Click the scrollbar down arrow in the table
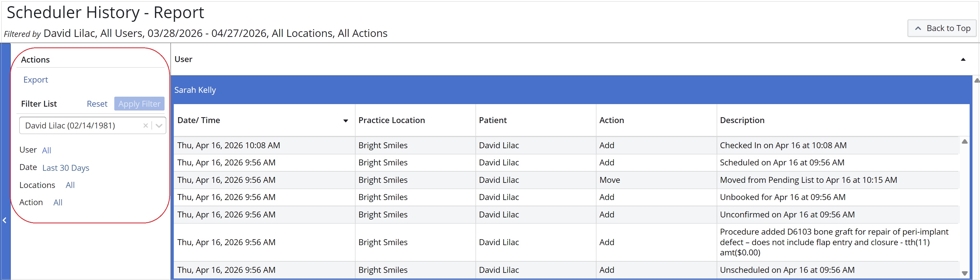This screenshot has height=280, width=980. click(965, 273)
